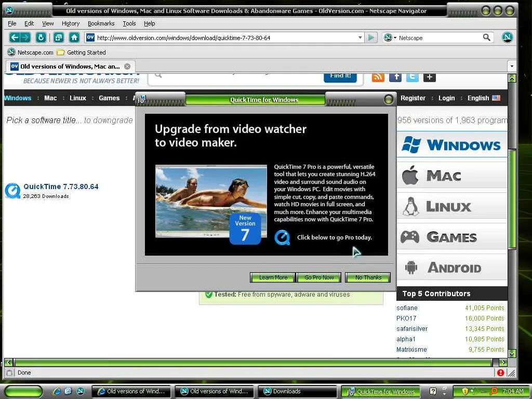Screen dimensions: 532x399
Task: Click the QuickTime logo next to QuickTime 7.73.80.64
Action: [x=12, y=191]
